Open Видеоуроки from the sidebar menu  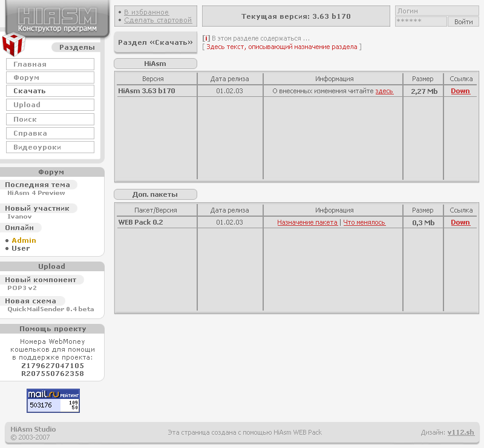(50, 147)
